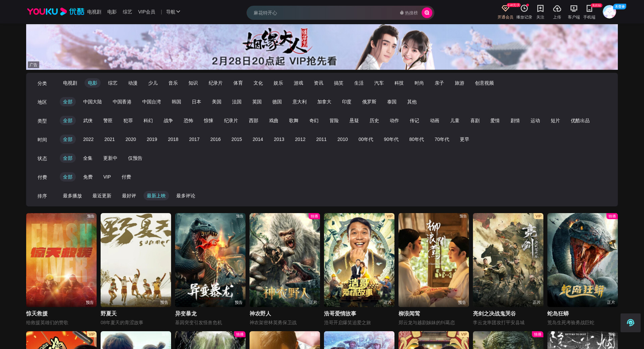Click the 亮剑之决战鬼哭谷 title link
Screen dimensions: 644x349
494,313
